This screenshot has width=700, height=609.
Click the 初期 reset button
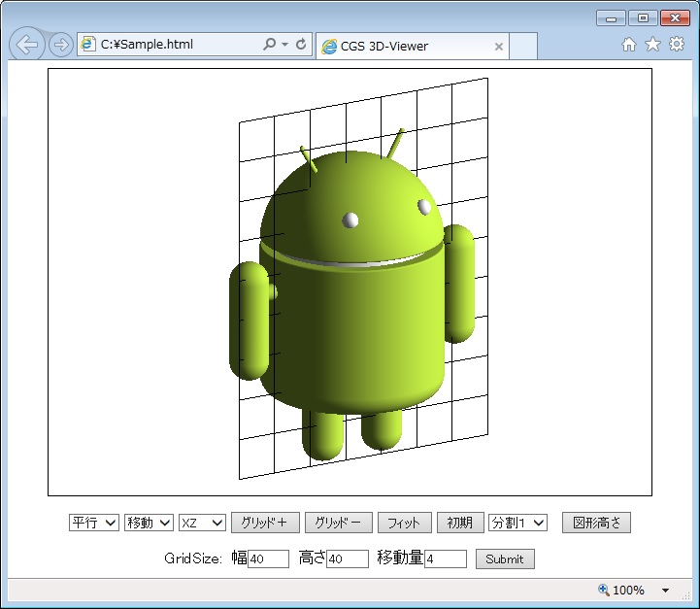tap(460, 523)
